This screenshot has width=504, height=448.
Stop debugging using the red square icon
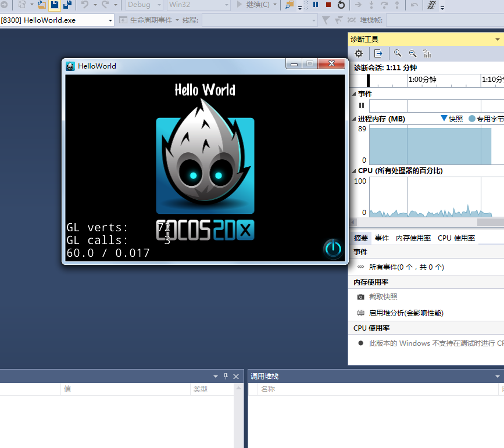[327, 5]
